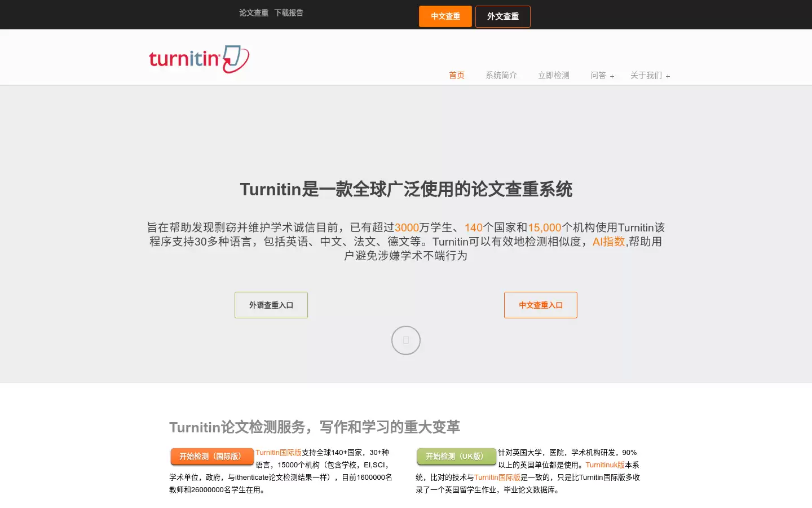The image size is (812, 508).
Task: Click the 开始检测（国际版）button
Action: coord(212,457)
